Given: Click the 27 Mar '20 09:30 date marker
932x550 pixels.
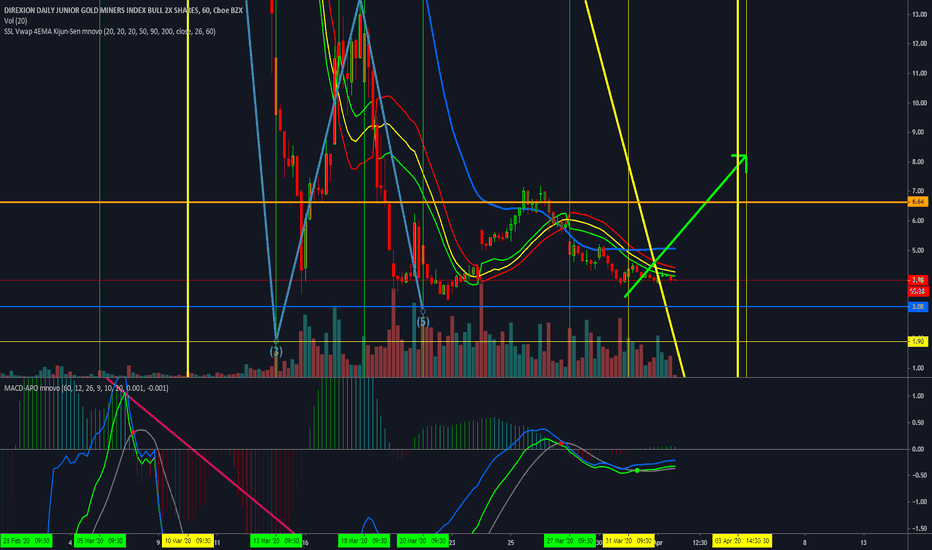Looking at the screenshot, I should 569,541.
